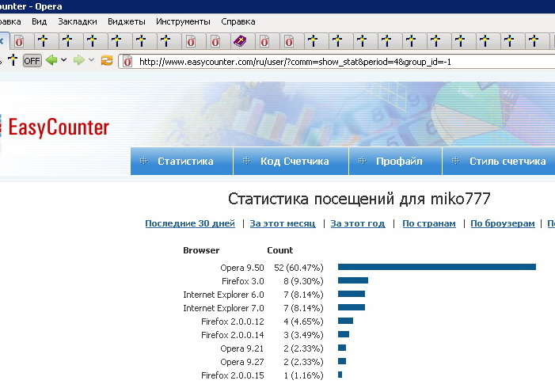Click the green forward arrow

click(x=78, y=61)
